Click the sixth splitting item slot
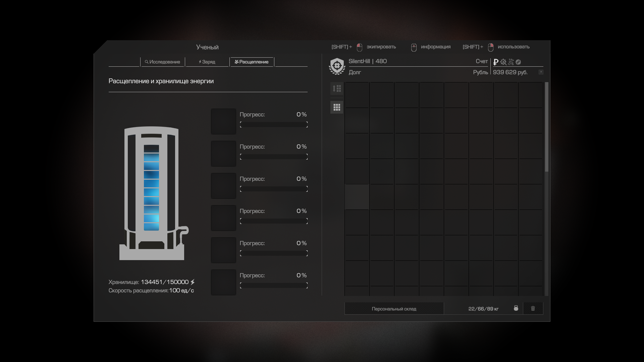644x362 pixels. (x=223, y=282)
